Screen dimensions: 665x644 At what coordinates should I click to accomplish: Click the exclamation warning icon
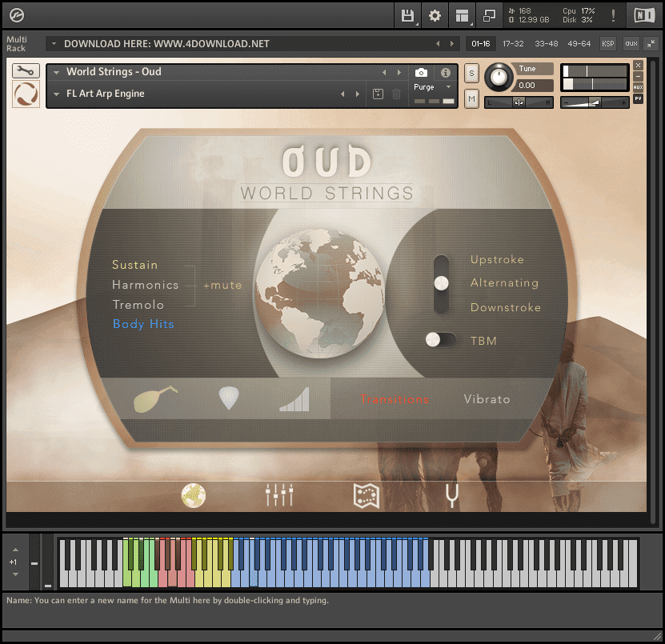pos(613,15)
